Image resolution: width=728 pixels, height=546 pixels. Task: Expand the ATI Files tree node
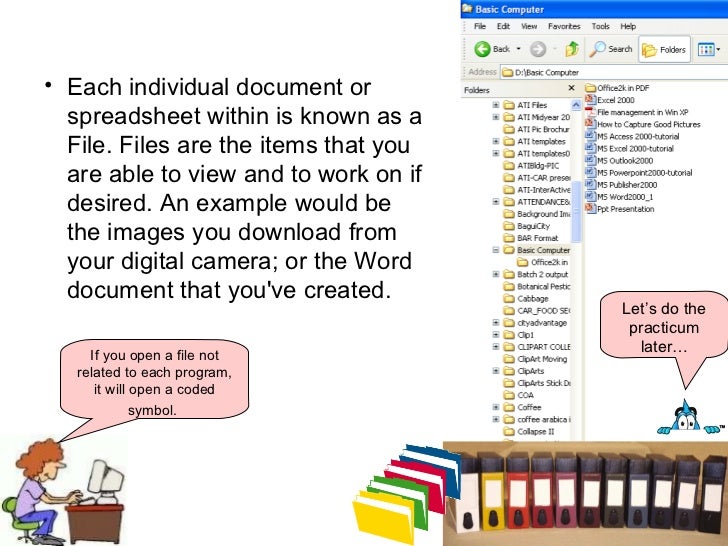point(496,105)
